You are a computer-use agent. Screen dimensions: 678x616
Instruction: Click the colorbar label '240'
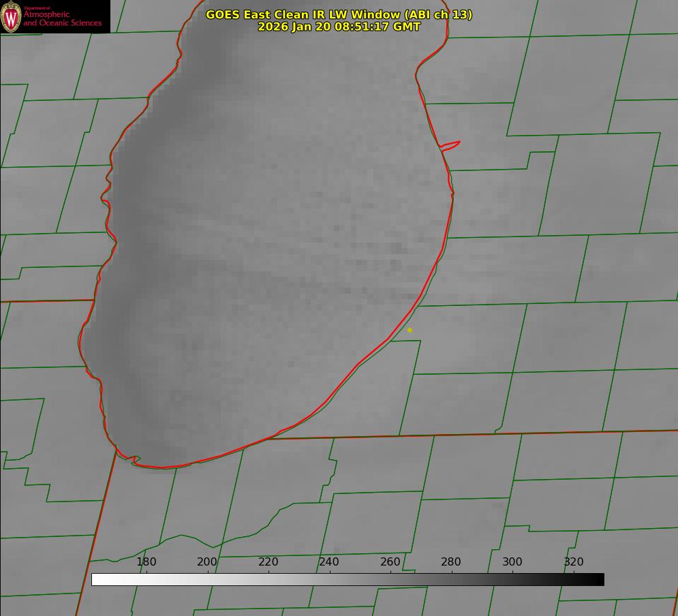point(329,562)
